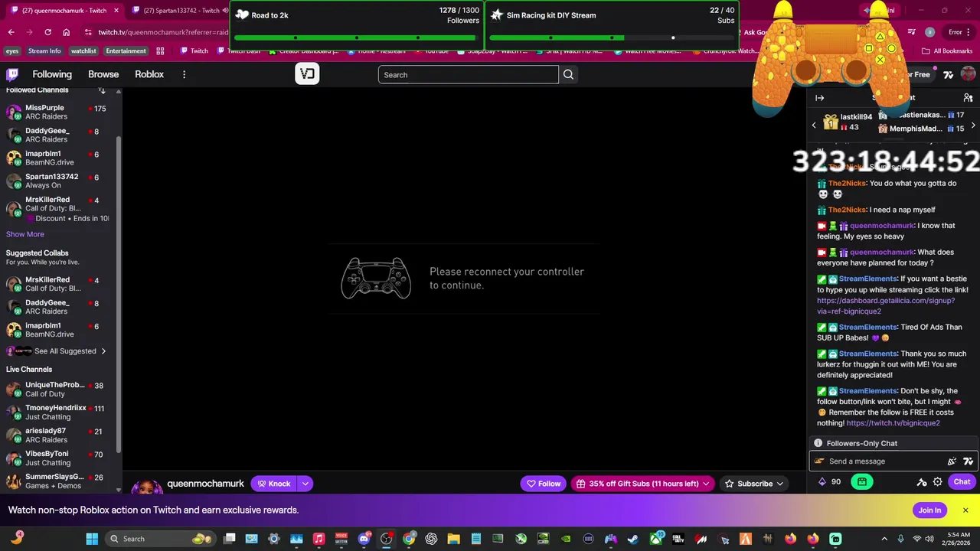Click the VD logo next to search
980x551 pixels.
tap(307, 74)
